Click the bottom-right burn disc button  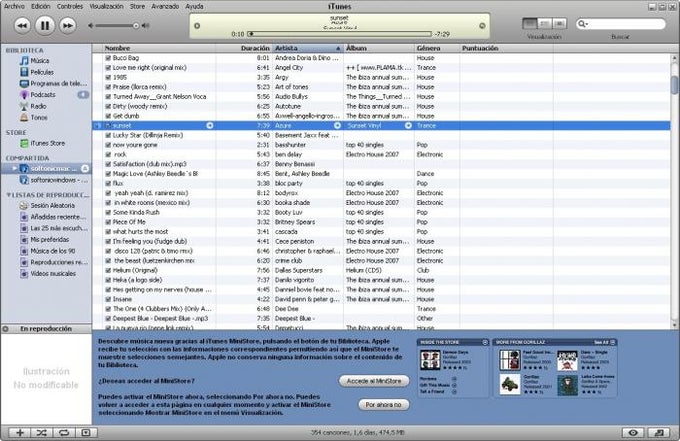(658, 432)
